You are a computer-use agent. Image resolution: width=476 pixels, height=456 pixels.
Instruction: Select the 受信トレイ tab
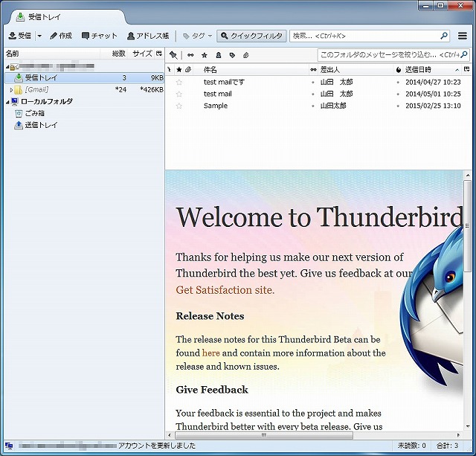click(x=68, y=17)
